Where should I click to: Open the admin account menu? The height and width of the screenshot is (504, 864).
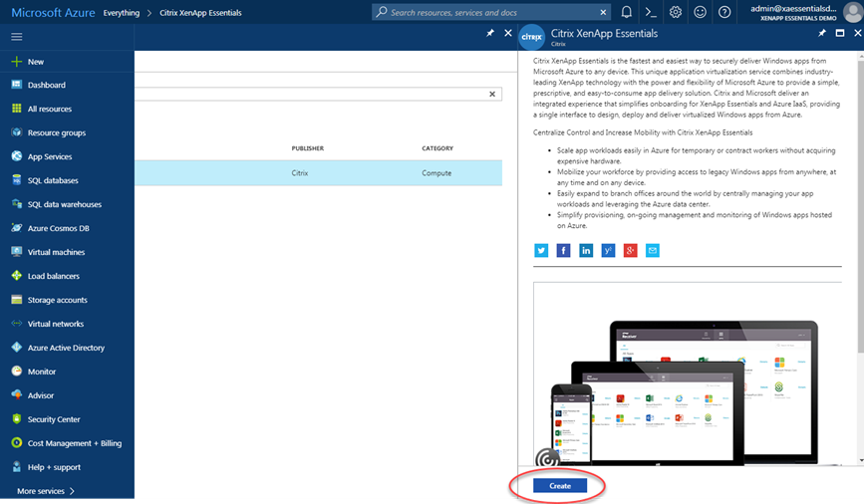pos(797,12)
